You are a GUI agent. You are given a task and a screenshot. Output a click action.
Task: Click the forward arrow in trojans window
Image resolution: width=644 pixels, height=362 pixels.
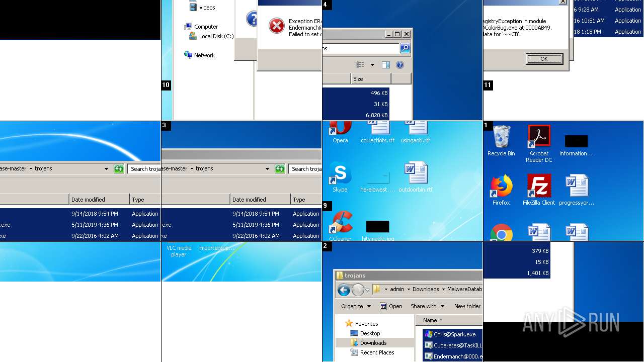point(358,290)
